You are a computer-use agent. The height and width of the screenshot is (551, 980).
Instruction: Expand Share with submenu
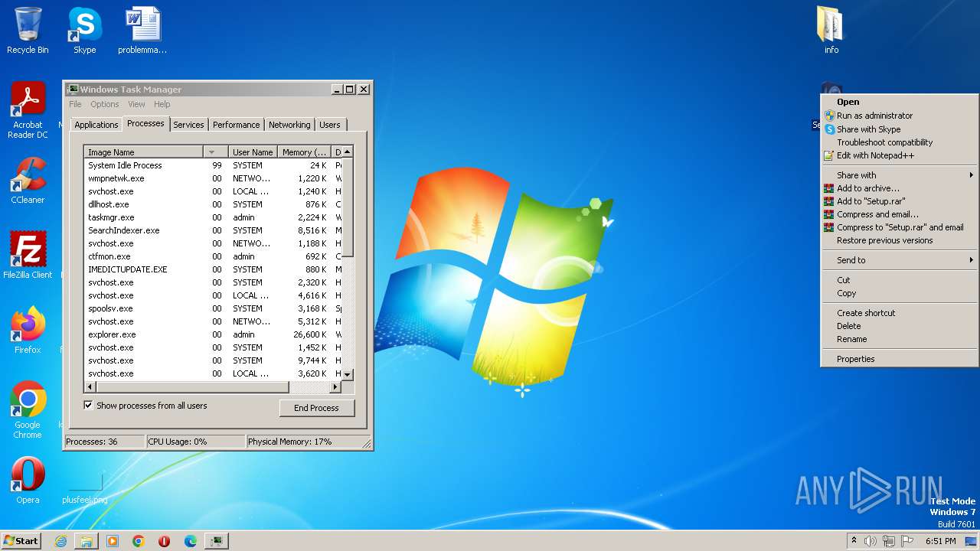[x=899, y=175]
